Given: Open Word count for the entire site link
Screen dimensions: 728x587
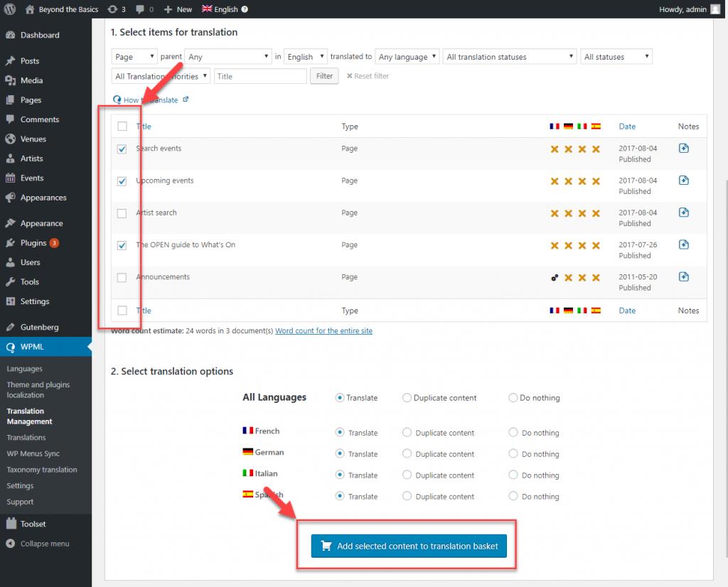Looking at the screenshot, I should [x=323, y=331].
